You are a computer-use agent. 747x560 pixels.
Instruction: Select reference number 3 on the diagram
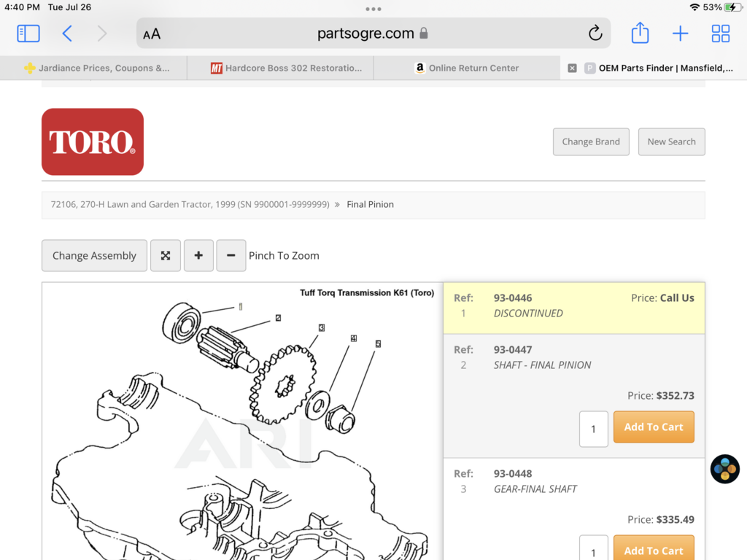322,327
